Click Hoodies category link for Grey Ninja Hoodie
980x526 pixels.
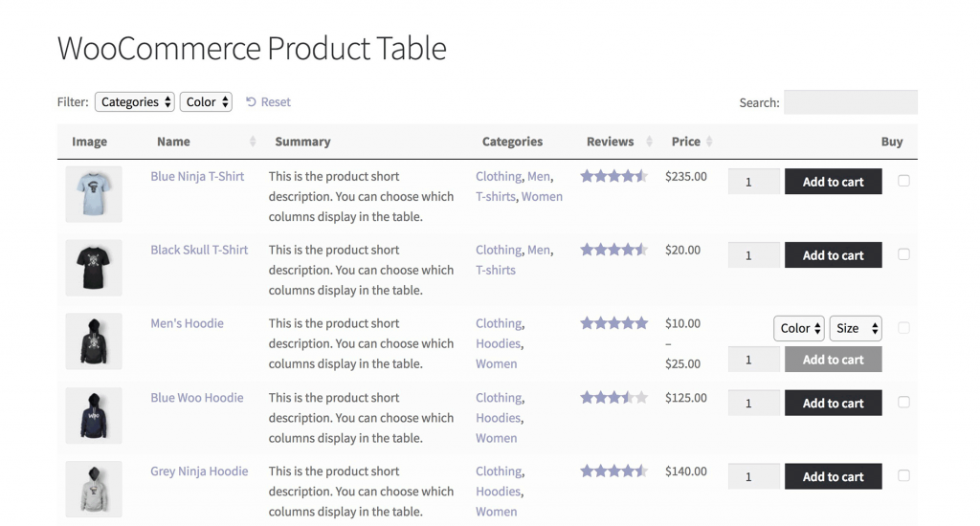click(x=499, y=492)
